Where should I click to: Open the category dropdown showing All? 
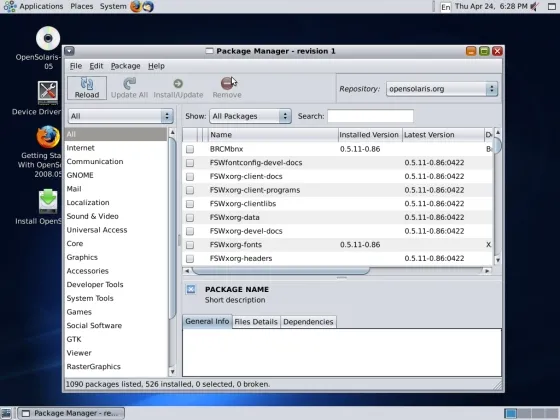click(121, 116)
